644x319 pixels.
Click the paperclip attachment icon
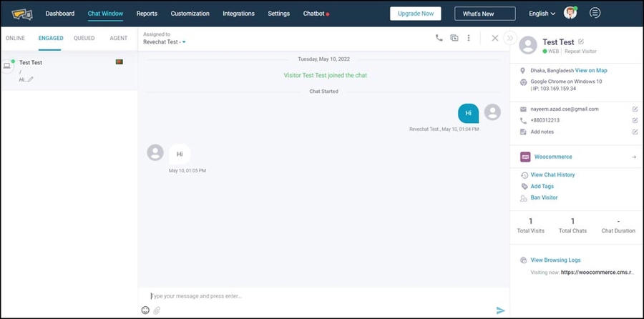click(157, 310)
